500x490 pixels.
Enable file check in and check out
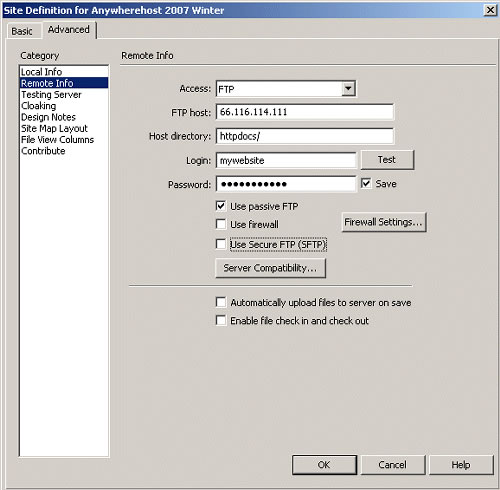[221, 320]
